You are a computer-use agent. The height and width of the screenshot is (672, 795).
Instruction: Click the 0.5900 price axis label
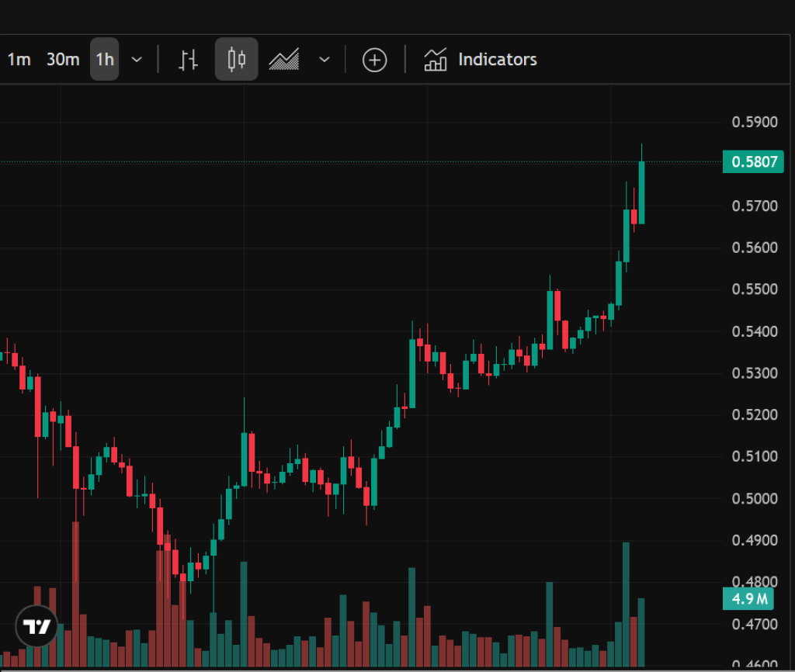754,123
